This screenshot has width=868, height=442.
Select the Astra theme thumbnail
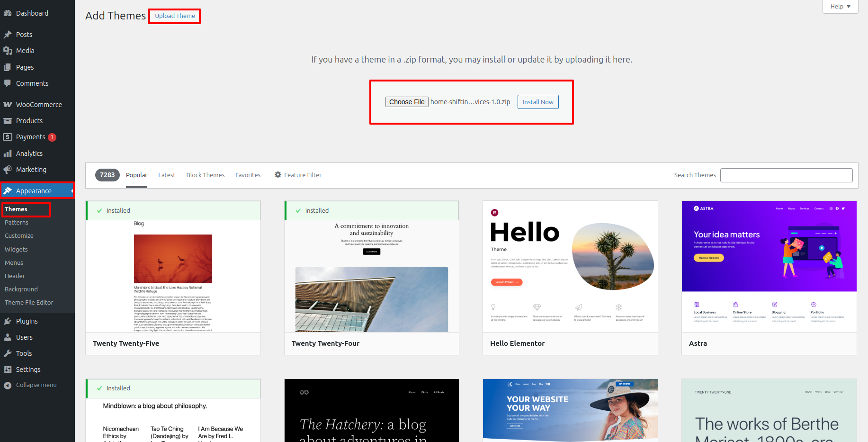[x=769, y=266]
